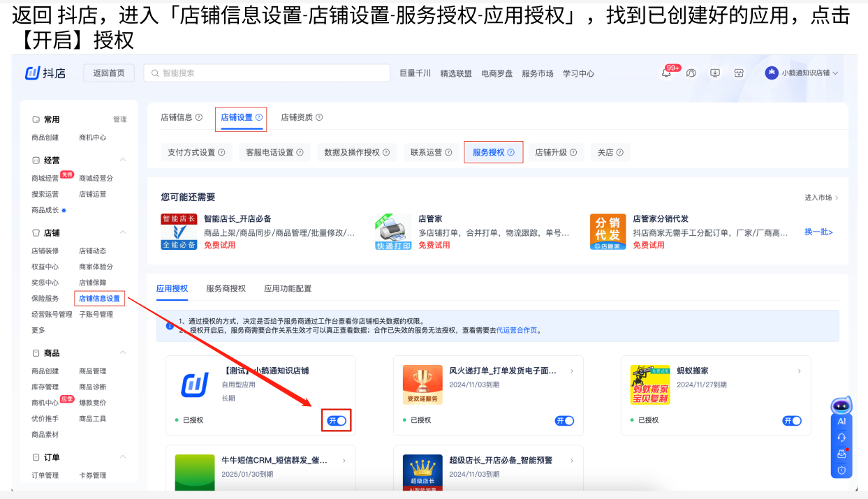The width and height of the screenshot is (868, 499).
Task: Click 换一批 to refresh recommendations
Action: coord(818,232)
